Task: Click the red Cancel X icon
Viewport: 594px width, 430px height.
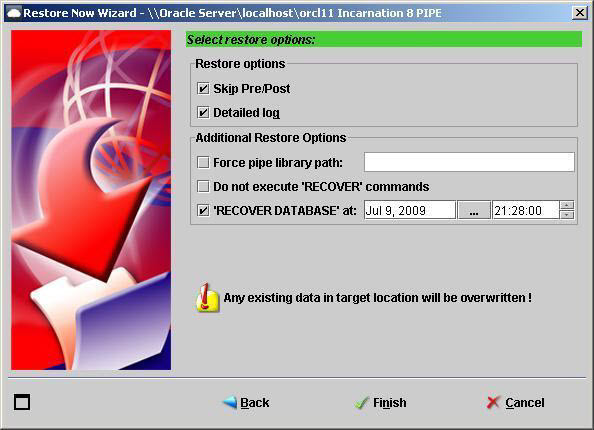Action: [493, 403]
